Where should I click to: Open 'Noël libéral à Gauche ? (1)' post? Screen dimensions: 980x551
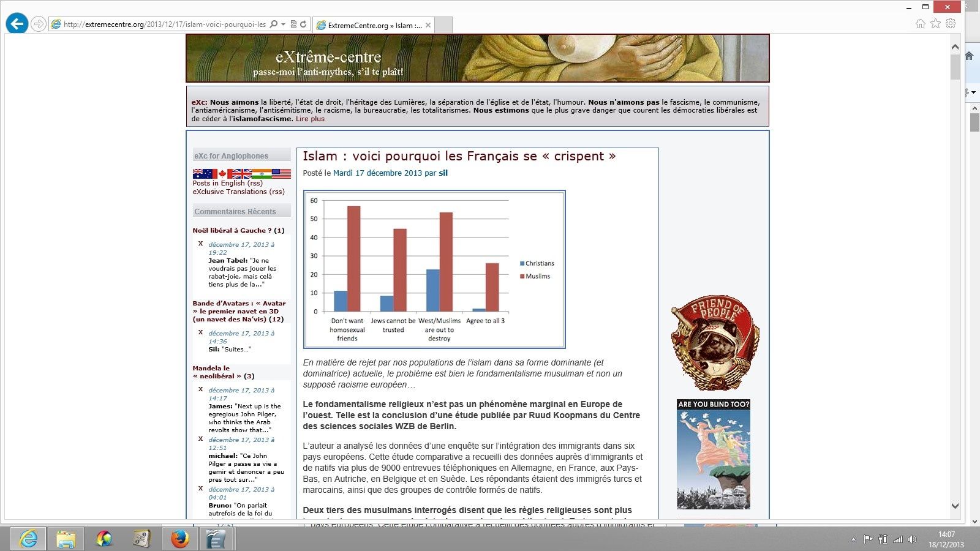(x=238, y=230)
